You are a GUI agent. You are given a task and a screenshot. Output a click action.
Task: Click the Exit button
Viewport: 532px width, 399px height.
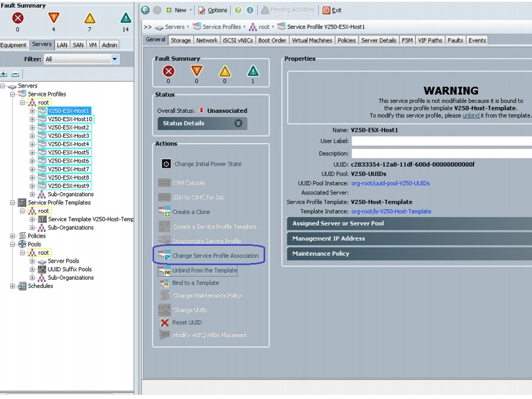coord(332,10)
